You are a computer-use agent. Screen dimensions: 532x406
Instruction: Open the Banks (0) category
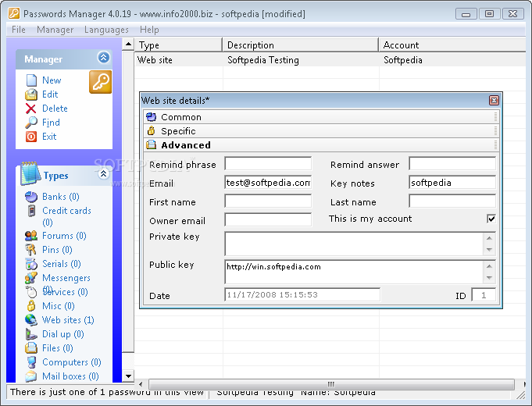pyautogui.click(x=61, y=197)
